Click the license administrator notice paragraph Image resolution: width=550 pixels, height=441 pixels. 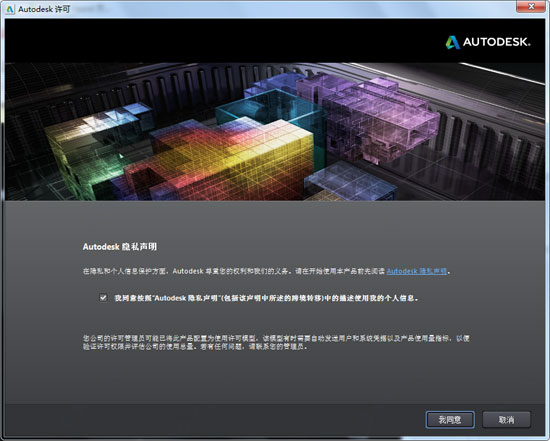click(276, 342)
